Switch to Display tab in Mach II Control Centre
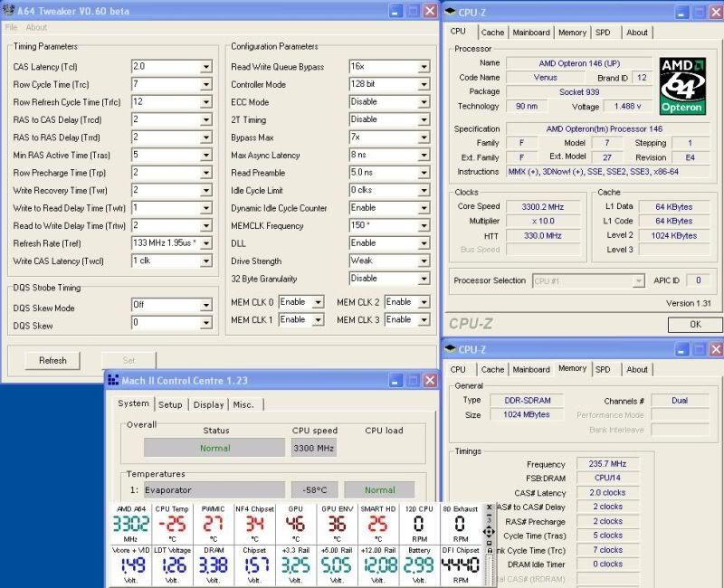The width and height of the screenshot is (724, 588). pyautogui.click(x=208, y=404)
